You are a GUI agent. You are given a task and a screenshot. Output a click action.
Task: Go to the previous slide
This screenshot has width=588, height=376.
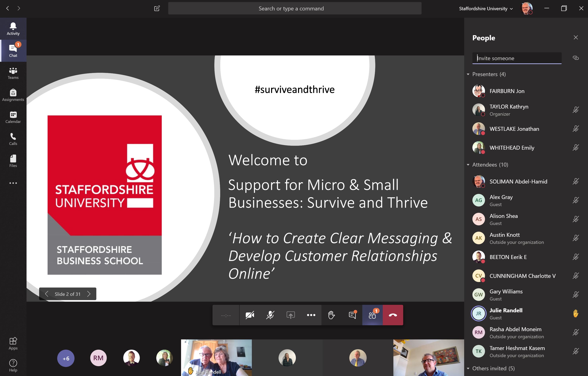[x=47, y=294]
